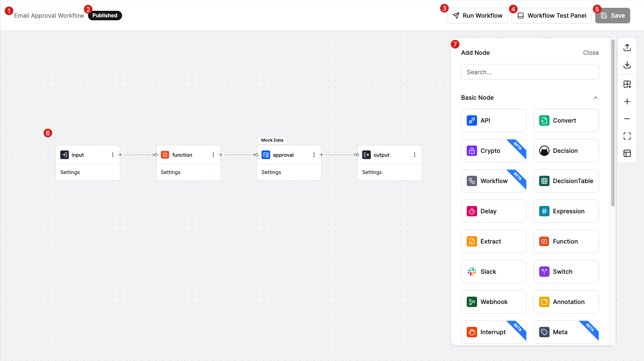Screen dimensions: 644x361
Task: Open the output node's three-dot menu
Action: (x=415, y=155)
